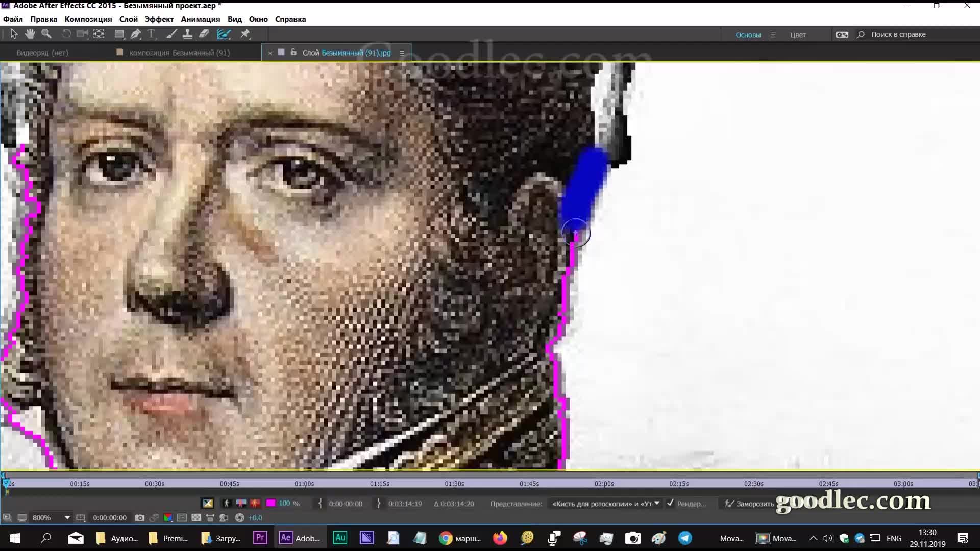Open the Окно menu

(258, 19)
